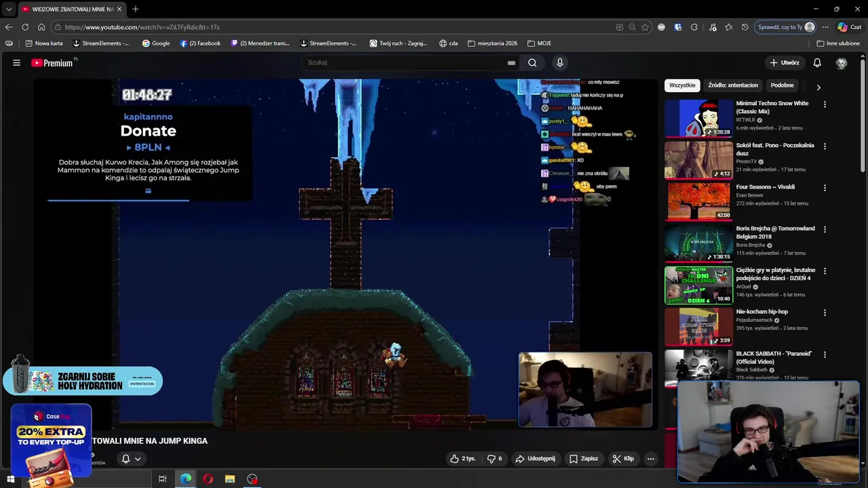Open Windows Start menu

tap(11, 479)
